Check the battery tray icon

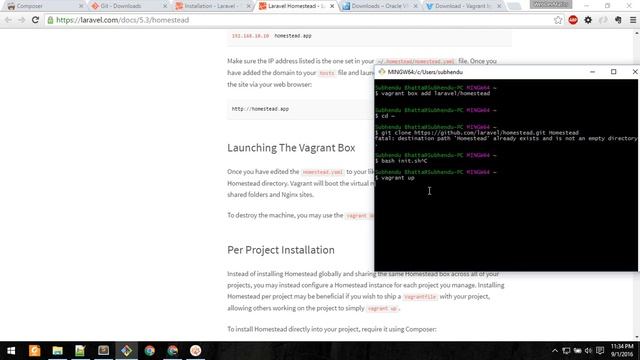point(577,351)
